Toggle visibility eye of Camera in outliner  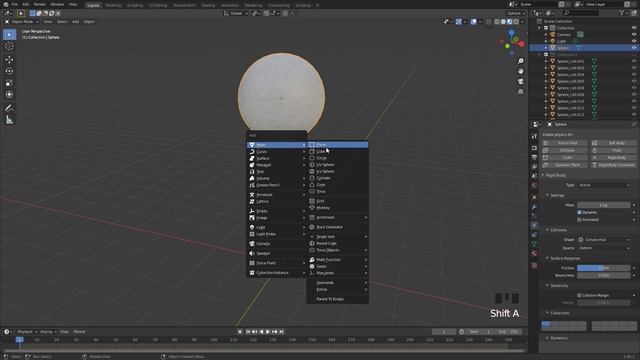[634, 35]
